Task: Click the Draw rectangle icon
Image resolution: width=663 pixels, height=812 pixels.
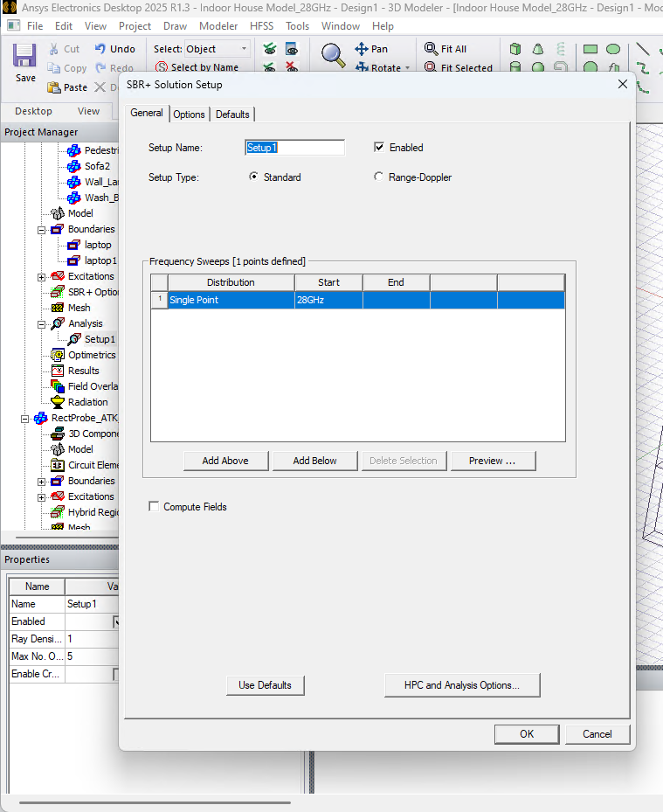Action: point(590,49)
